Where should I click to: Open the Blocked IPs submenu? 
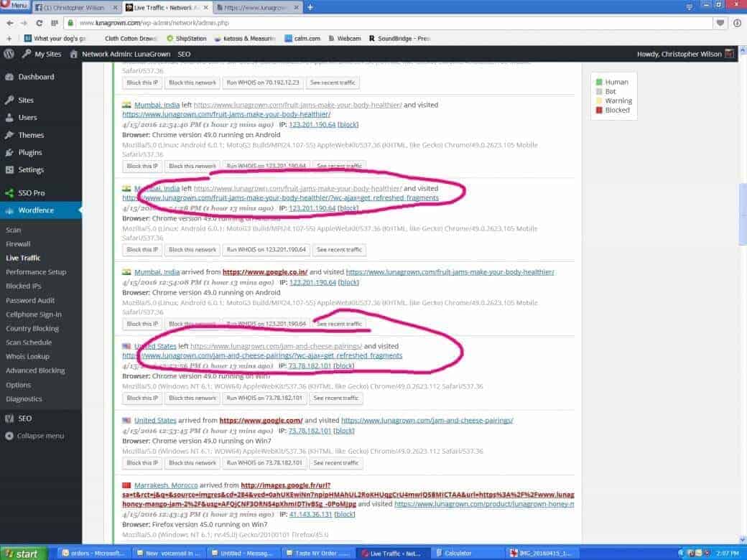[x=23, y=286]
